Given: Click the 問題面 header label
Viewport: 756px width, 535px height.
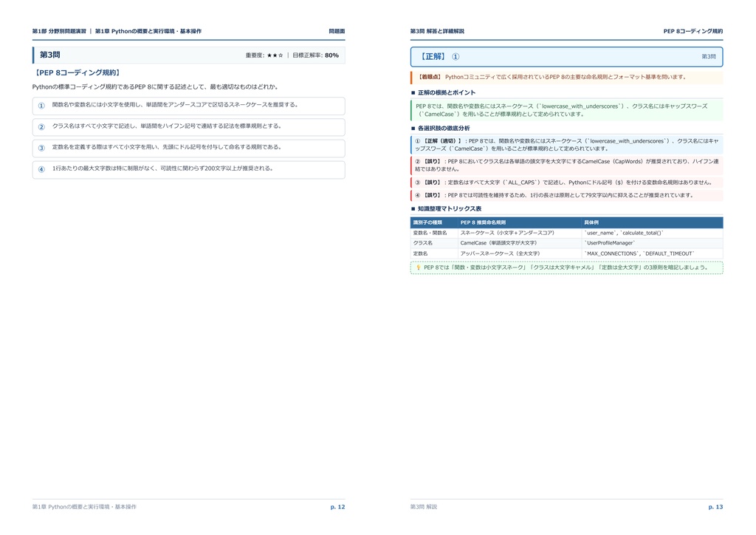Looking at the screenshot, I should tap(337, 31).
